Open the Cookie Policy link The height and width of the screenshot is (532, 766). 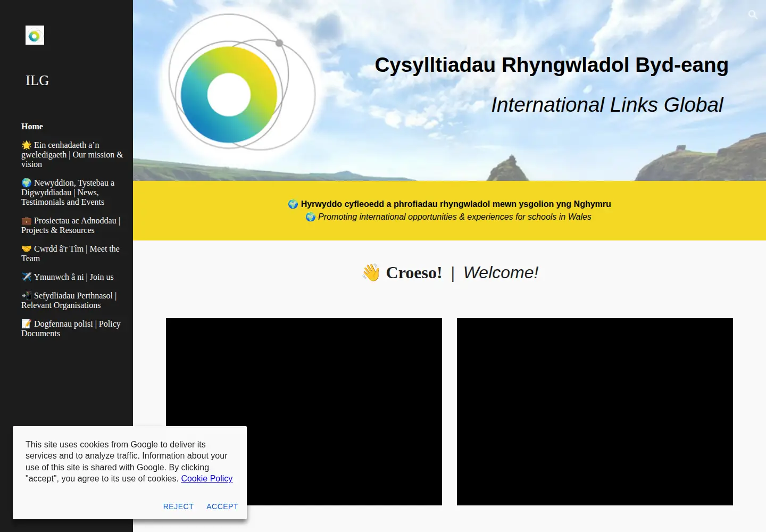pos(207,479)
